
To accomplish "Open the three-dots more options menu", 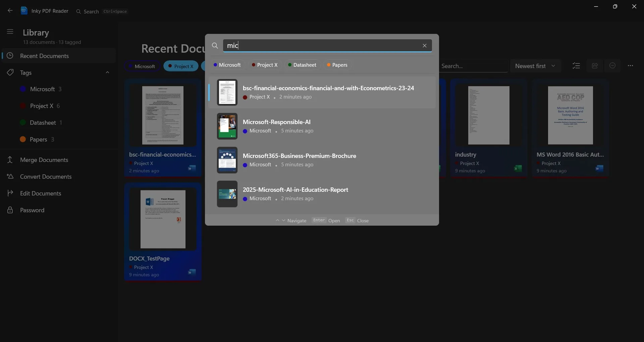I will (631, 66).
